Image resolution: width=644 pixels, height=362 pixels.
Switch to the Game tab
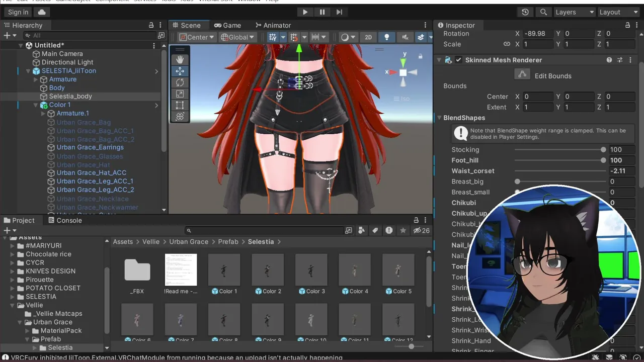tap(227, 25)
